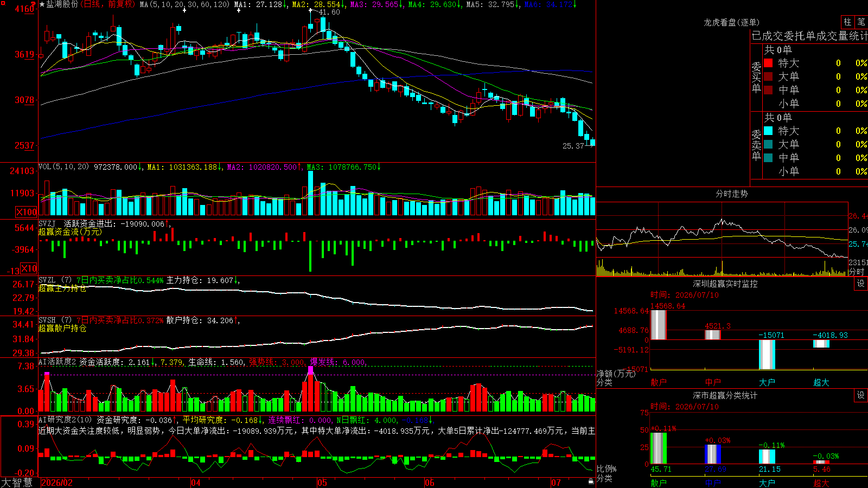This screenshot has height=488, width=868.
Task: Open 设 settings of 深市超赢分类统计 panel
Action: click(x=861, y=395)
